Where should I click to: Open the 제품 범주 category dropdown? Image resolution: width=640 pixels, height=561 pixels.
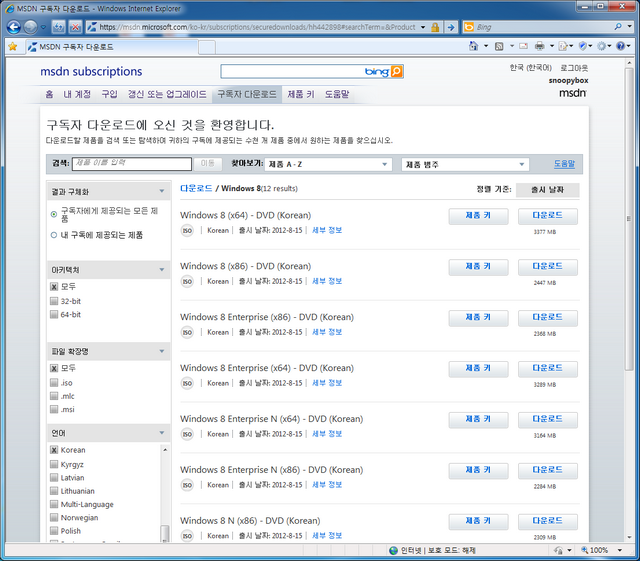click(465, 164)
